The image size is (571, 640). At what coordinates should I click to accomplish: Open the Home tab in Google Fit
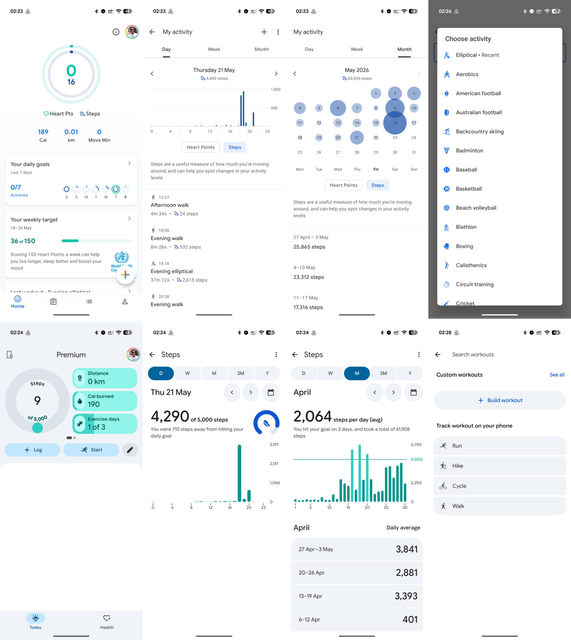(18, 302)
